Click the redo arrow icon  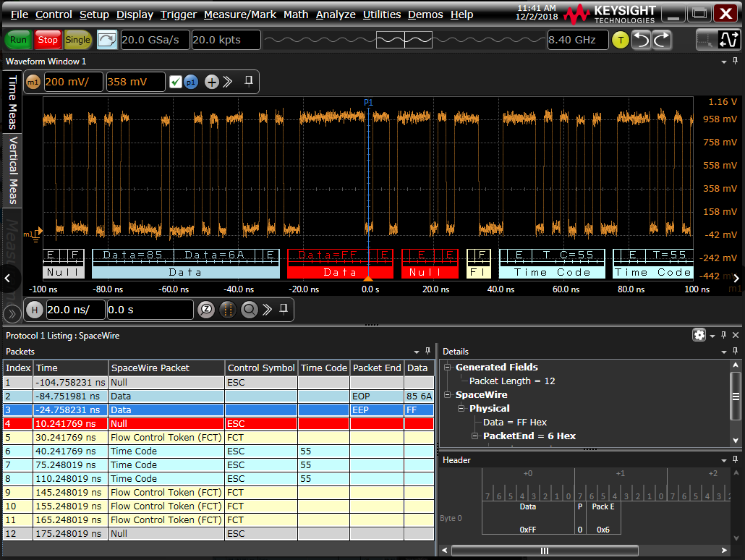click(x=662, y=41)
